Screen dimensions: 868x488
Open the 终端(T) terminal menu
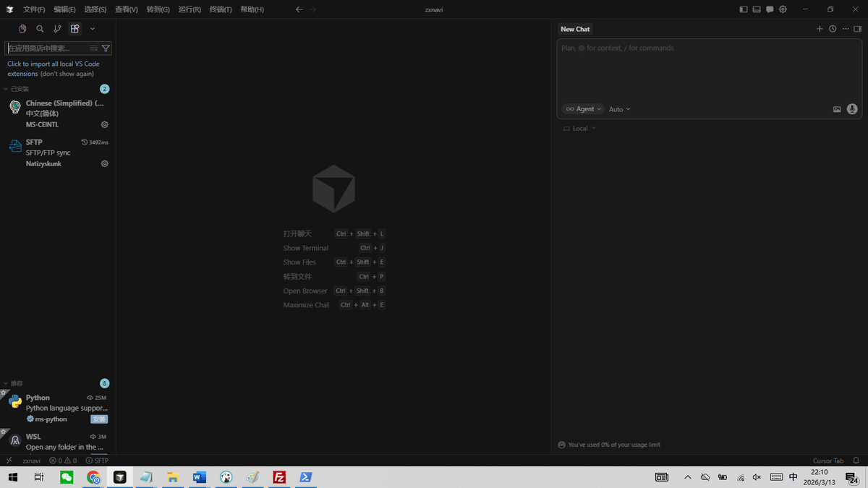221,9
